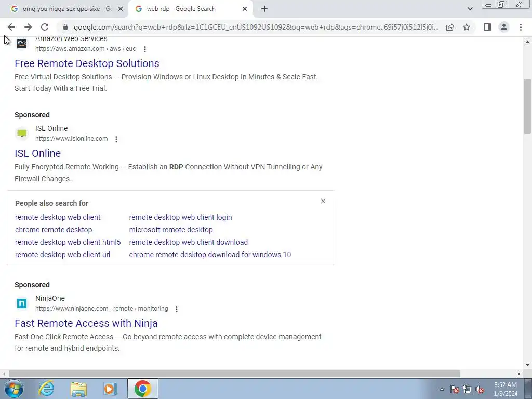Open the Chrome profile menu
The width and height of the screenshot is (532, 399).
[504, 27]
